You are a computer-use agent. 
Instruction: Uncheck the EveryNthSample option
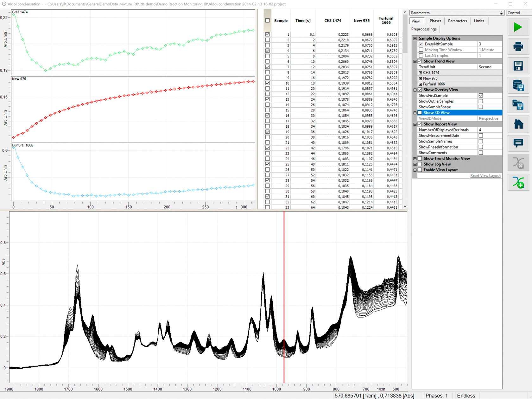[x=421, y=44]
